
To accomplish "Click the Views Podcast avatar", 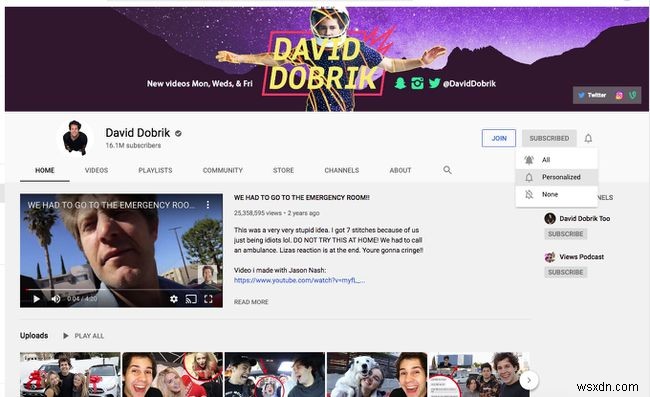I will click(550, 257).
